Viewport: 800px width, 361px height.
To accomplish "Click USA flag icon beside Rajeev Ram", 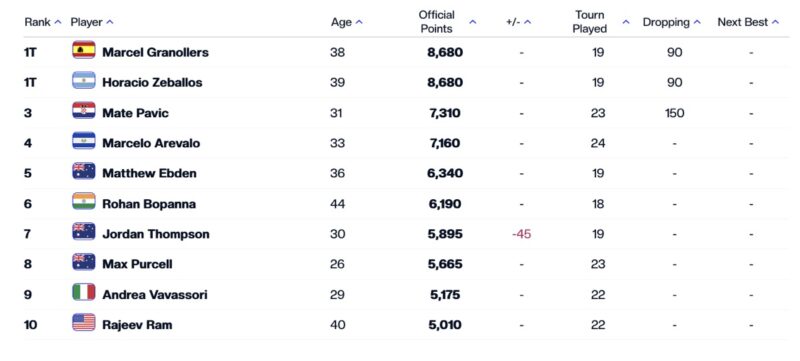I will 84,322.
